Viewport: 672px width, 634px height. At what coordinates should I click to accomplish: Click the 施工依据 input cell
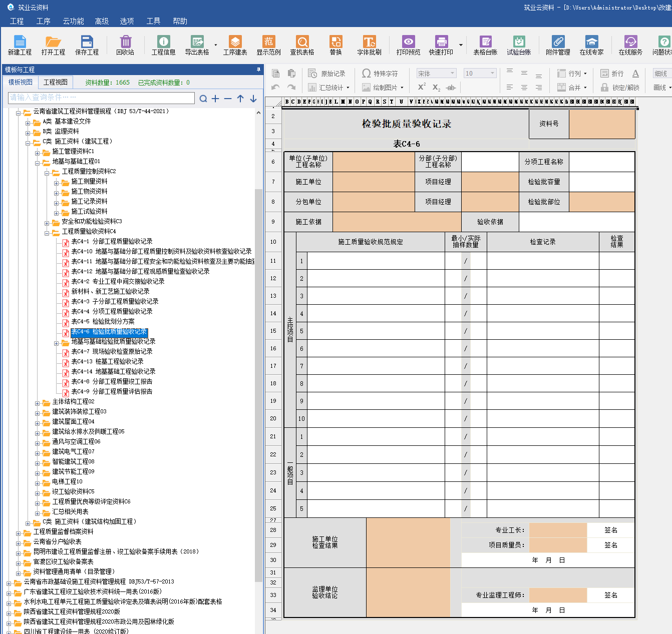click(397, 222)
